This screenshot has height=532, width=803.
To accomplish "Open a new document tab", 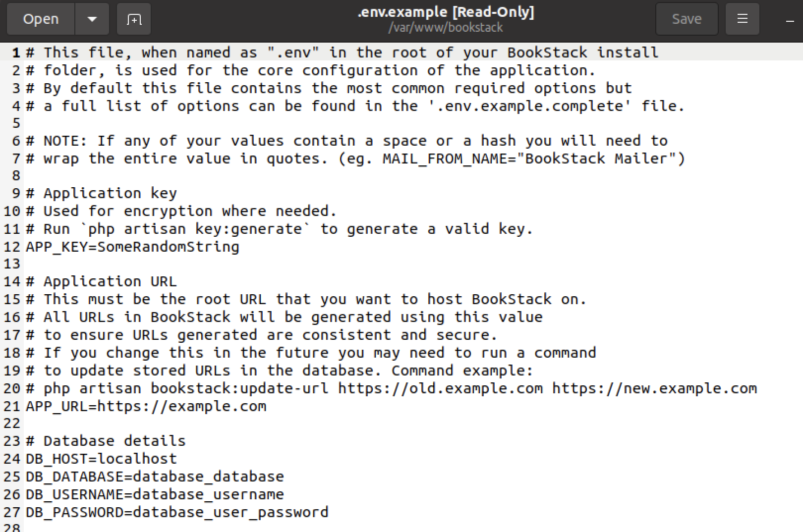I will 133,18.
